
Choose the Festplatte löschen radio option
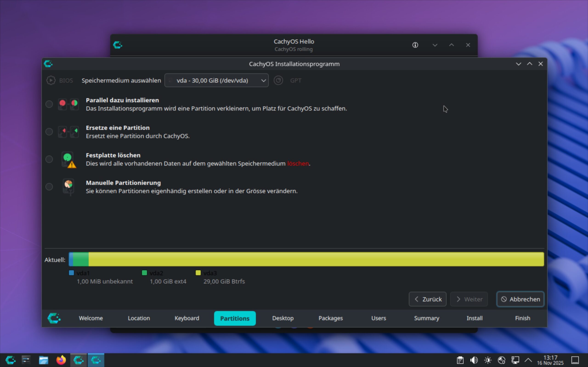[x=49, y=159]
